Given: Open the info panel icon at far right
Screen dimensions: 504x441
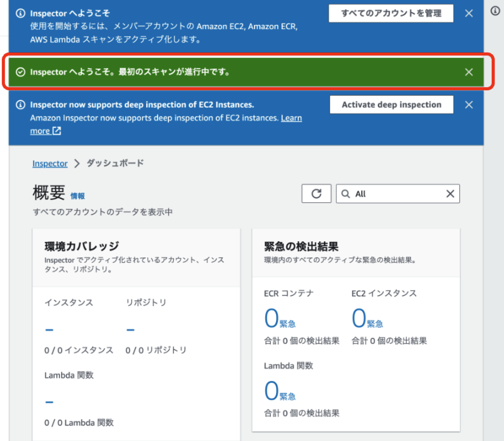Looking at the screenshot, I should click(x=495, y=11).
